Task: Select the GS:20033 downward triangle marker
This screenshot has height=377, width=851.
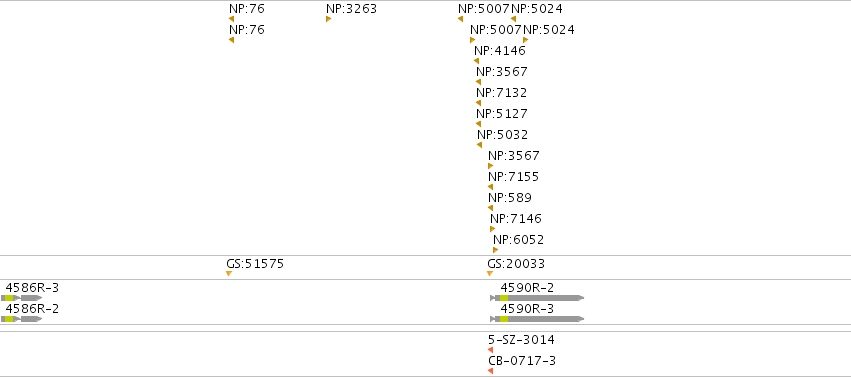Action: click(x=490, y=273)
